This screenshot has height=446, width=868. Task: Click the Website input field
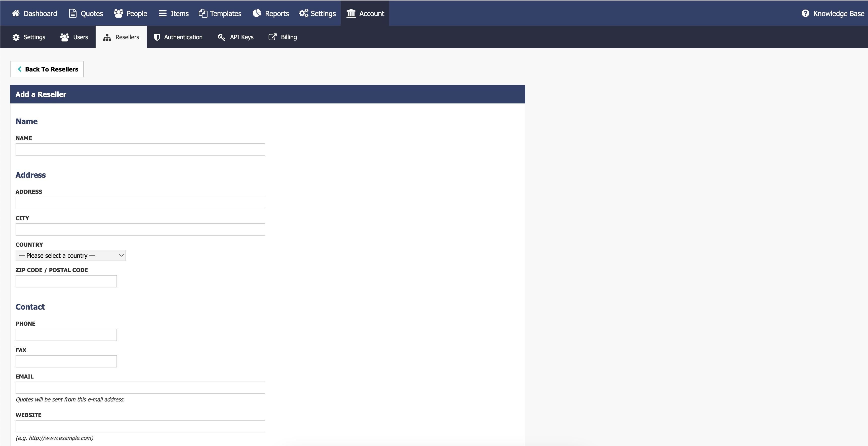click(140, 426)
